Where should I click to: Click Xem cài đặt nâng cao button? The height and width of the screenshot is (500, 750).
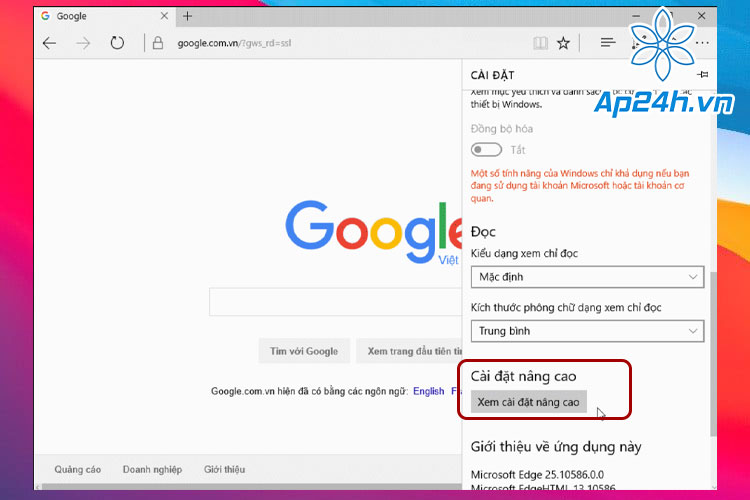(x=529, y=402)
